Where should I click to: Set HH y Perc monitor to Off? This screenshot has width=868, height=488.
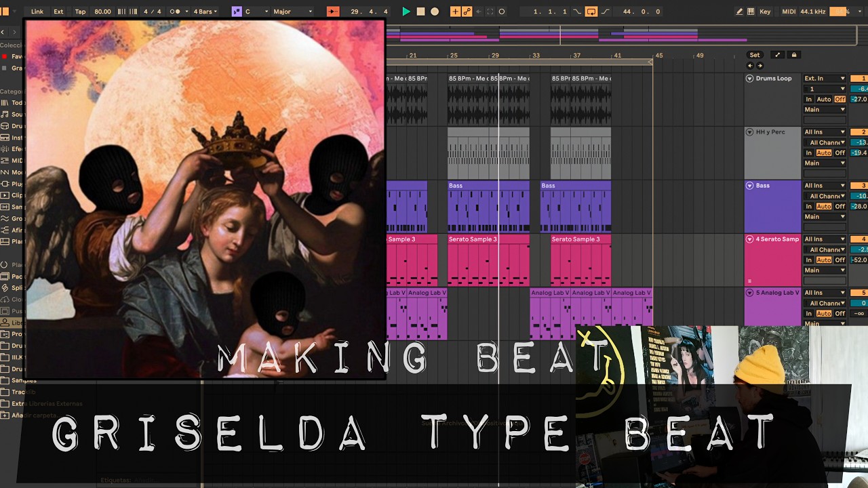point(840,152)
